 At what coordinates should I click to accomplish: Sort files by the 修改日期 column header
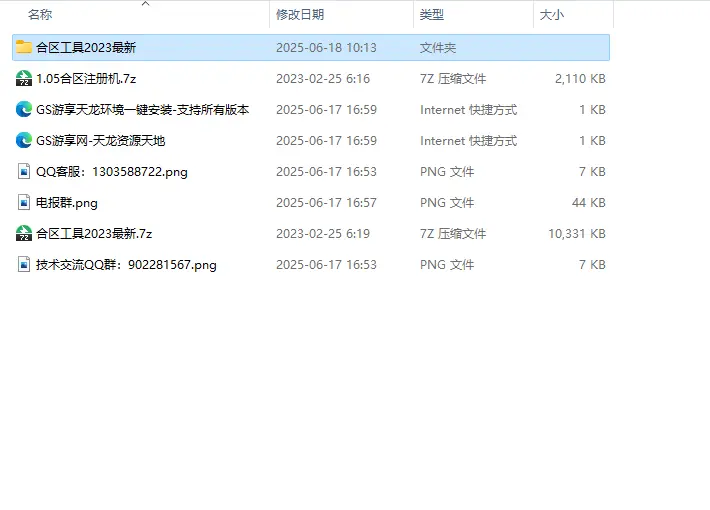(300, 15)
